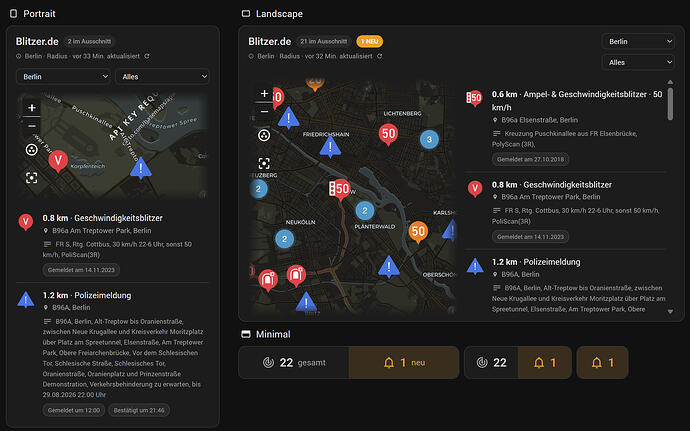The width and height of the screenshot is (690, 431).
Task: Click Blitzer.de title in Landscape card
Action: coord(269,41)
